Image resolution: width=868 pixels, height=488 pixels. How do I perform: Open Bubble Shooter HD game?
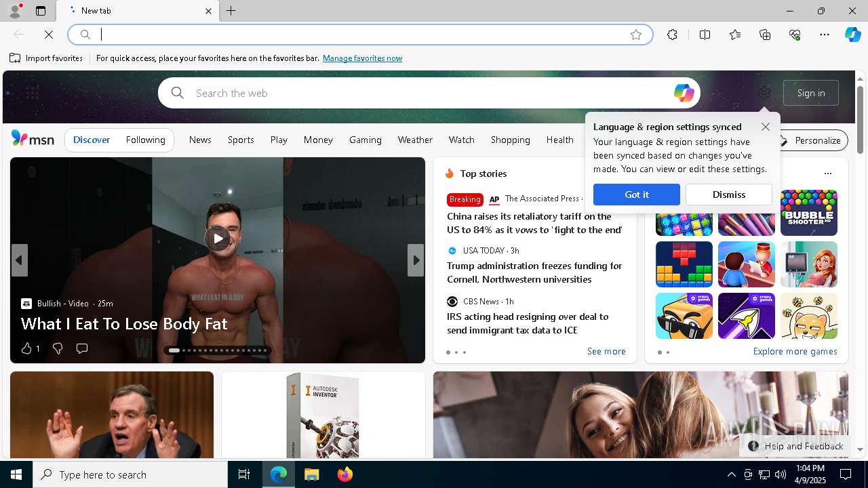(809, 213)
